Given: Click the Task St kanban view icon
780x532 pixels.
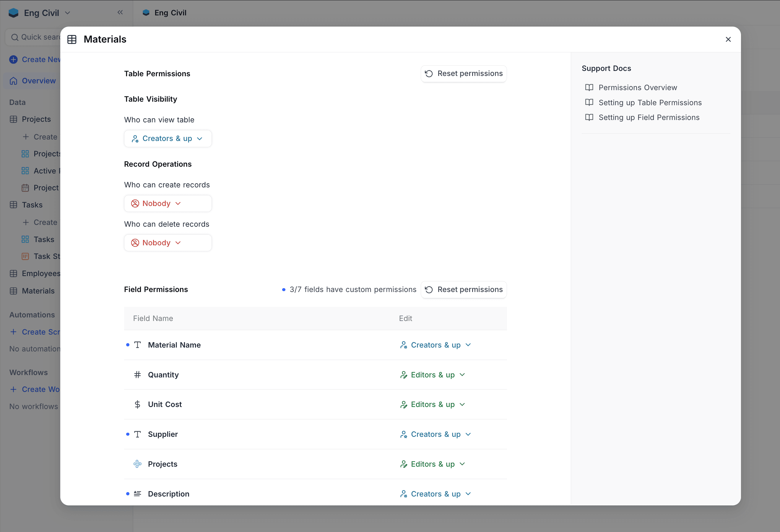Looking at the screenshot, I should [25, 256].
